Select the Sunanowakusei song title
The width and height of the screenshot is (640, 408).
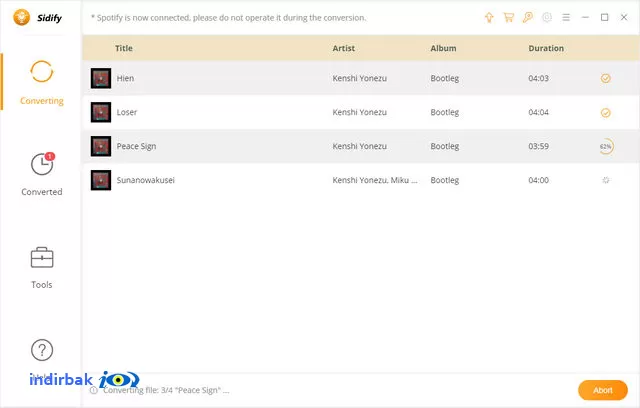[146, 180]
